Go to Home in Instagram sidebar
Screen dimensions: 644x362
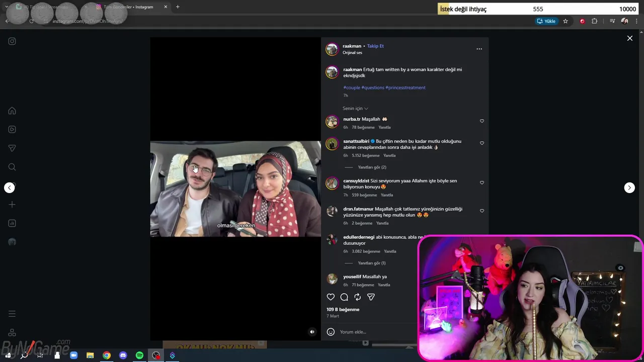coord(12,111)
